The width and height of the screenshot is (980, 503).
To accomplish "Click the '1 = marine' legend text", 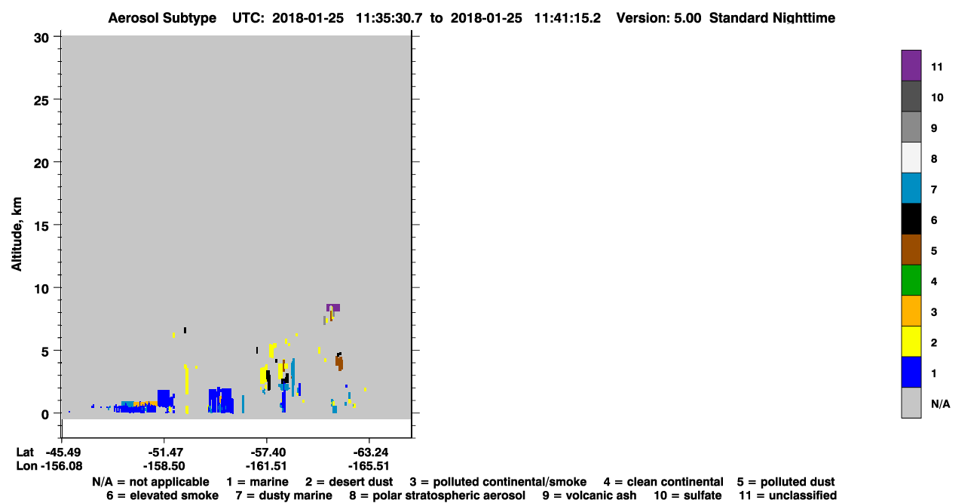I will pos(258,481).
